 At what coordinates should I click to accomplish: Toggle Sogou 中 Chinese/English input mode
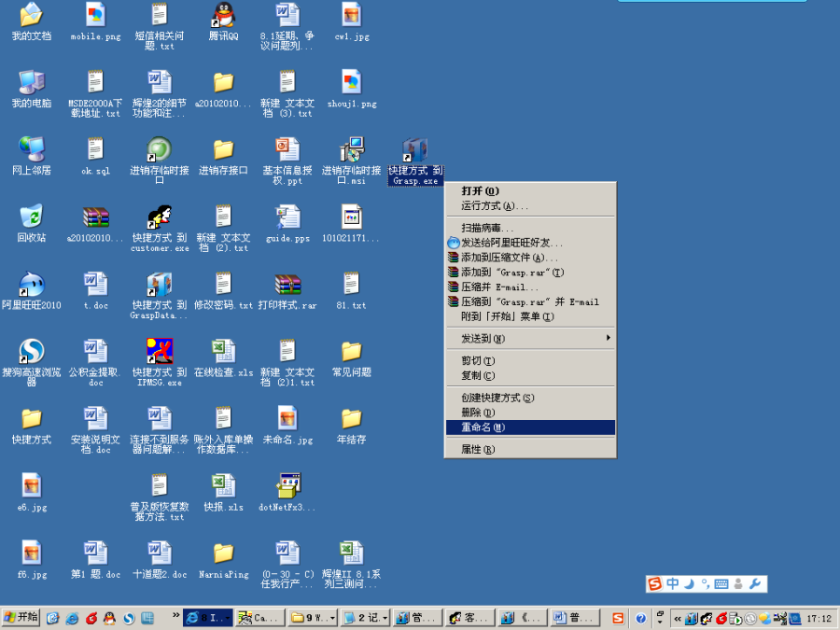tap(672, 584)
